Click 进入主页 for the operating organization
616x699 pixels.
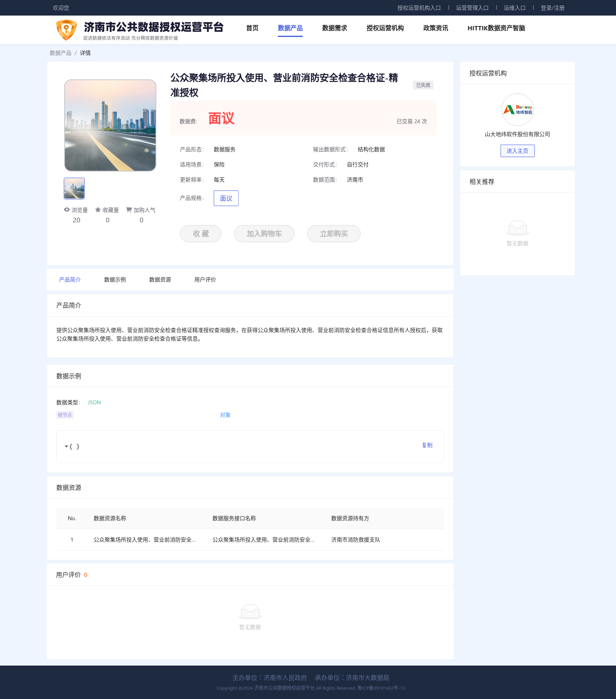point(517,151)
